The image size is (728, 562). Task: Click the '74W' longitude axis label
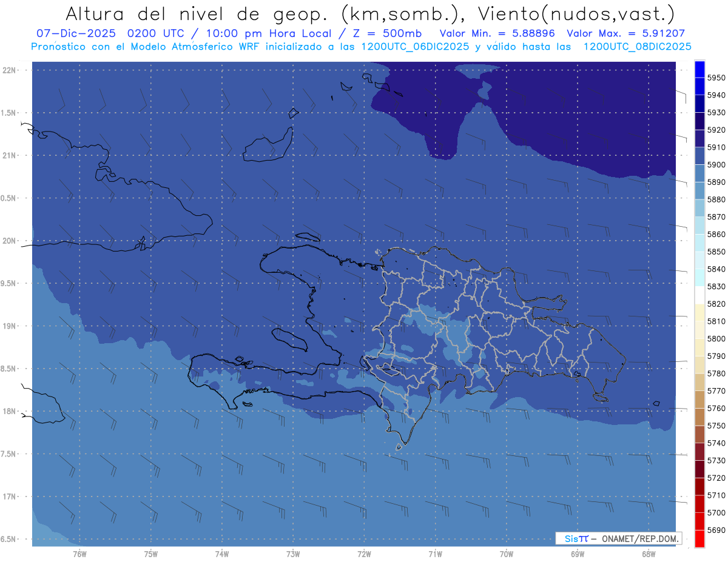coord(222,554)
